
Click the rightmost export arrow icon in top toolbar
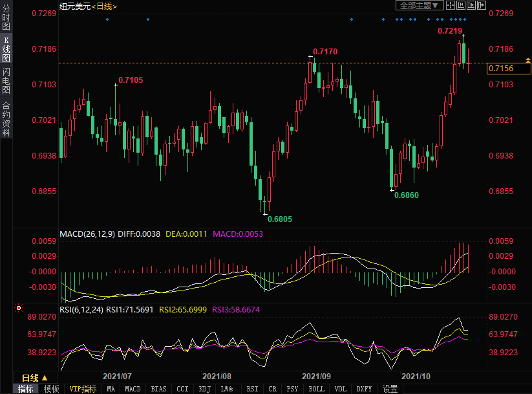[x=481, y=5]
